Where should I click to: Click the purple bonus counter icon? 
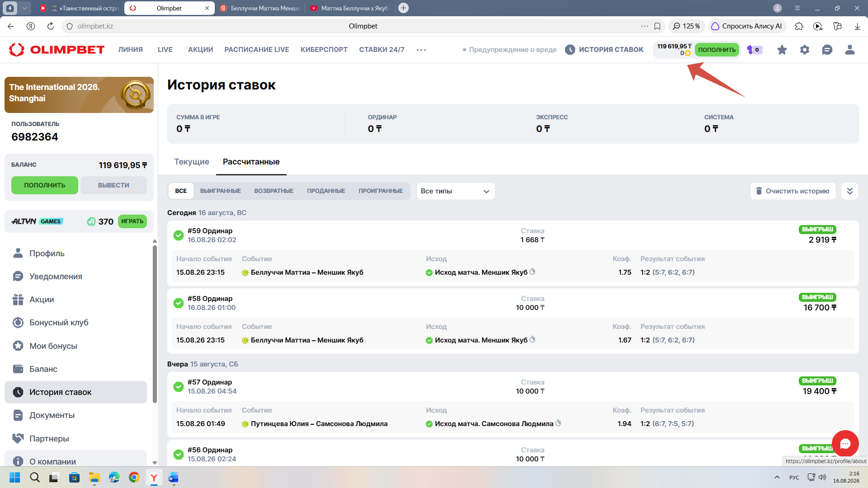click(x=755, y=50)
